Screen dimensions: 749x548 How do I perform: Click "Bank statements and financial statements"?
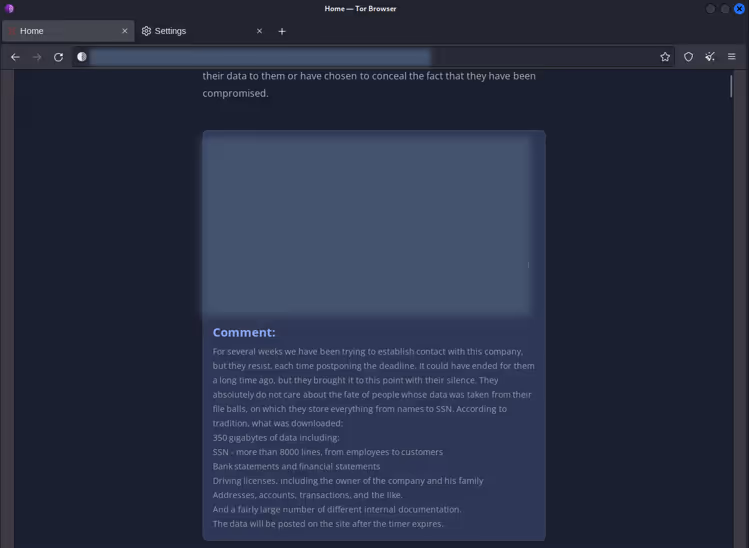click(x=296, y=466)
